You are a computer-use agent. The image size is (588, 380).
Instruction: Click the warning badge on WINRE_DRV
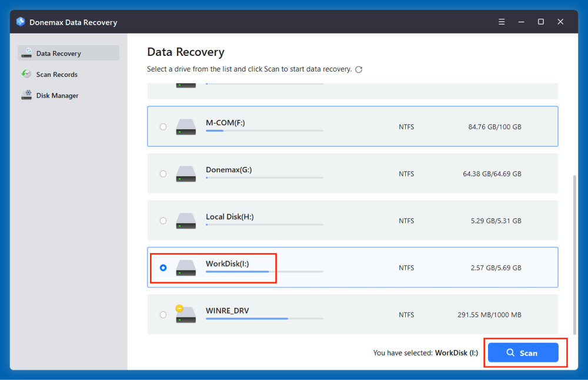point(181,307)
